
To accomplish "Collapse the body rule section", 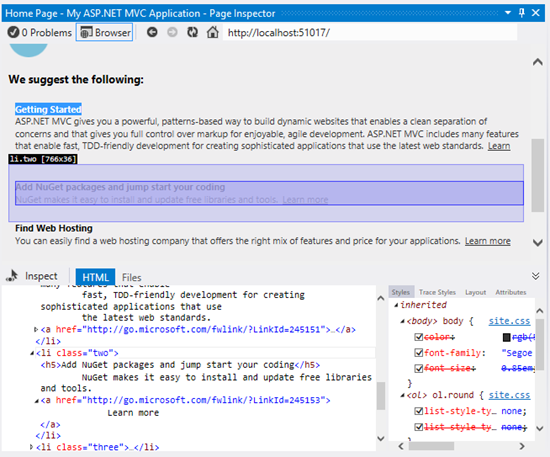I will pos(402,321).
